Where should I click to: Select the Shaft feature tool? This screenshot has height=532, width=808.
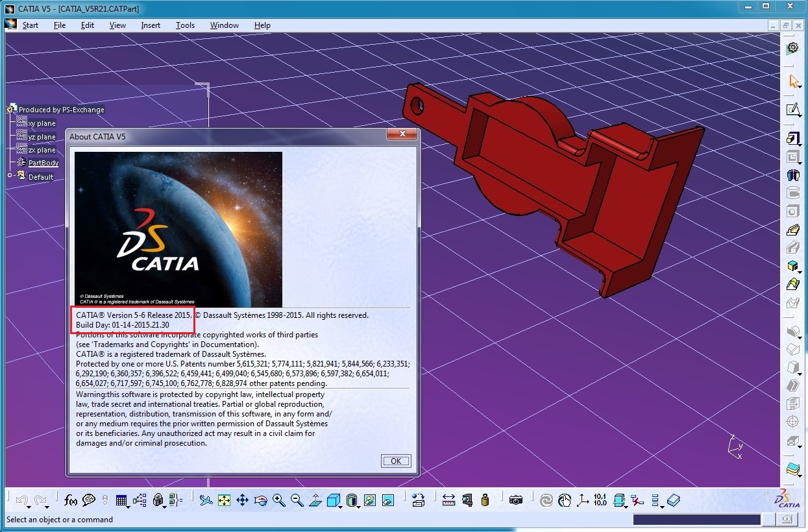pos(792,175)
